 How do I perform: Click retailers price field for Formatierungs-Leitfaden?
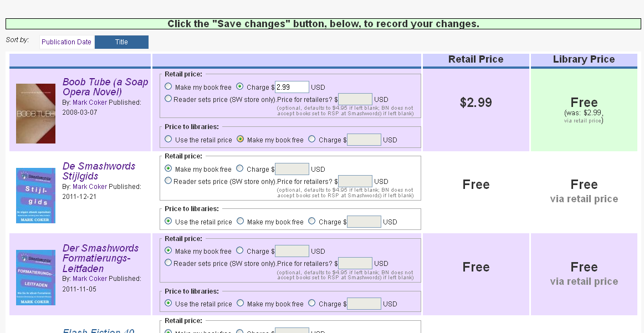355,263
